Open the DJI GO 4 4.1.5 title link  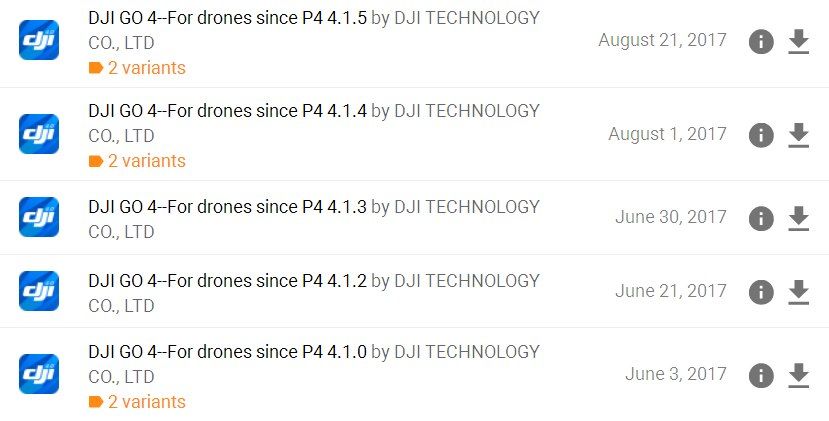tap(227, 18)
